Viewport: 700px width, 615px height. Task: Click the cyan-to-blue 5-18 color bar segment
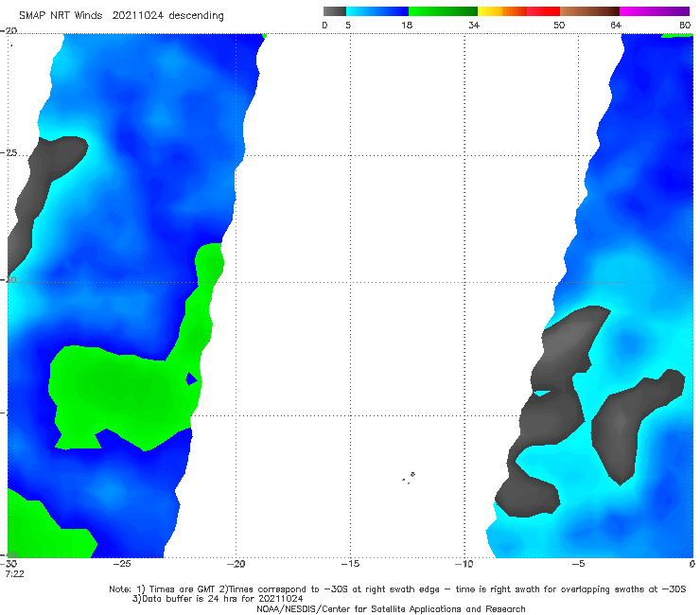(377, 11)
